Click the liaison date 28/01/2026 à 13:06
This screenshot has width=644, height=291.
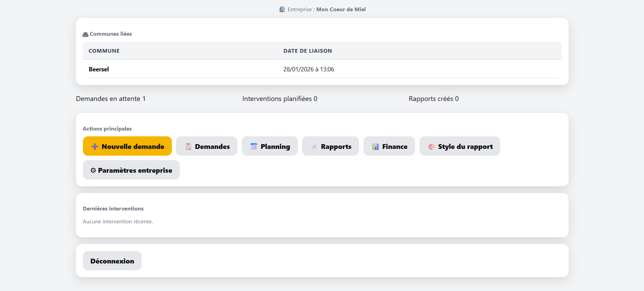click(x=308, y=69)
